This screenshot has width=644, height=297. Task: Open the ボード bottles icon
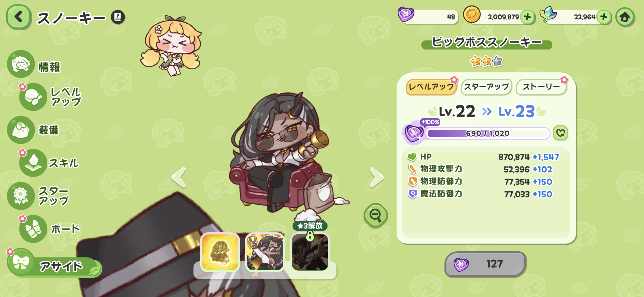33,229
